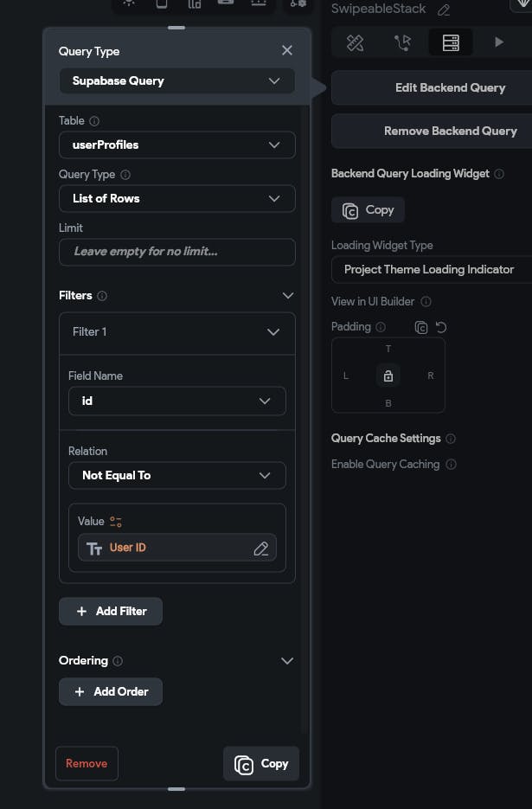
Task: Click the edit pencil beside User ID
Action: (x=260, y=549)
